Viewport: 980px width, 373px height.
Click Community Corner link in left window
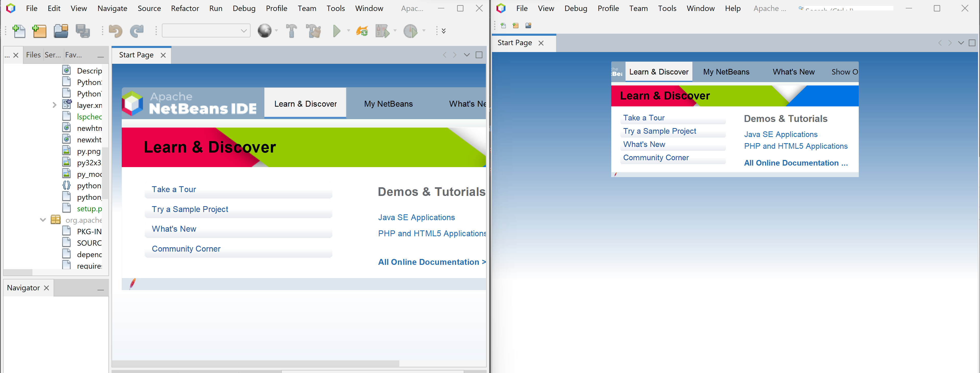186,249
